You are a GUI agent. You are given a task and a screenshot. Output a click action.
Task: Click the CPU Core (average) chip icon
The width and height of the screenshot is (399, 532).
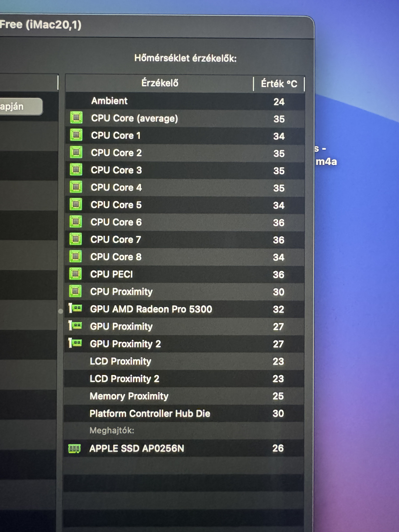pos(76,118)
